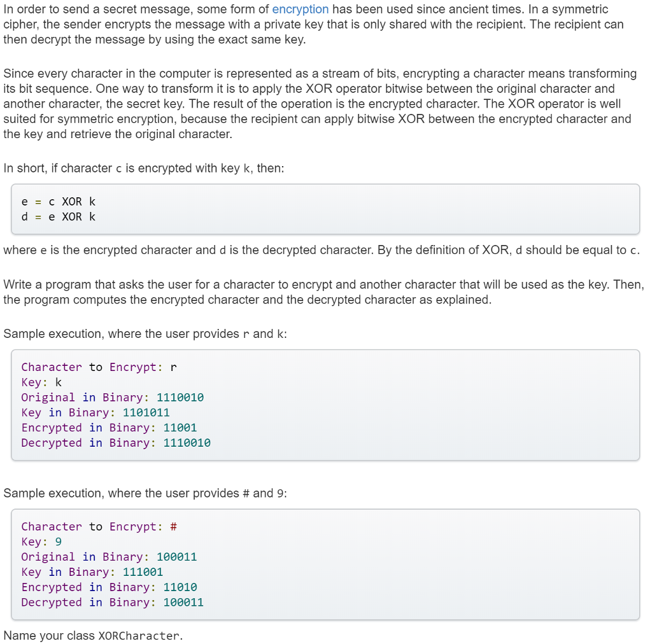652x644 pixels.
Task: Click the sample execution heading for r and k
Action: click(145, 334)
